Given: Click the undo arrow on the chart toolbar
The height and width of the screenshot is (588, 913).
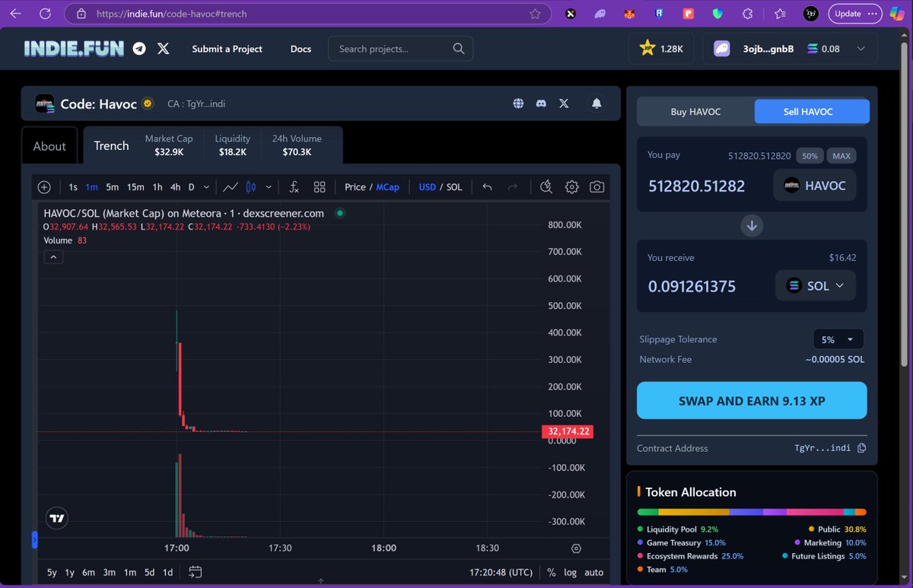Looking at the screenshot, I should point(487,187).
